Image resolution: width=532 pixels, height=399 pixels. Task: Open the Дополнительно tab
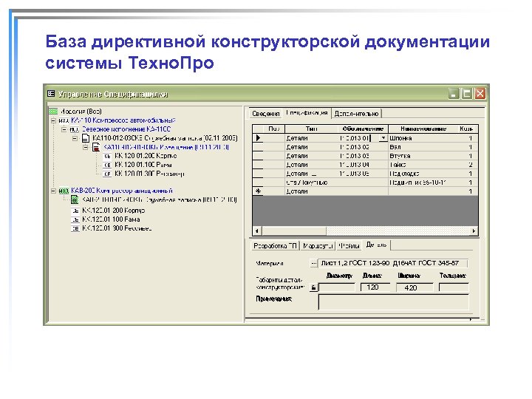[356, 114]
